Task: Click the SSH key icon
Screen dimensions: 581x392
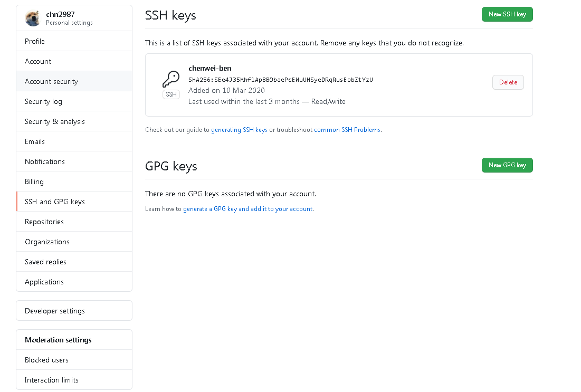Action: pyautogui.click(x=171, y=79)
